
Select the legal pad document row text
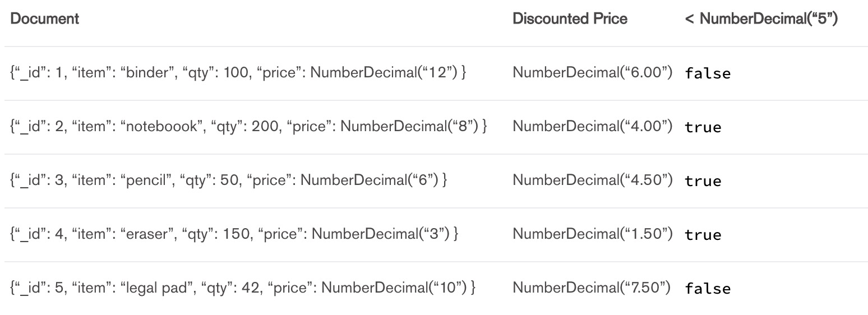click(243, 288)
